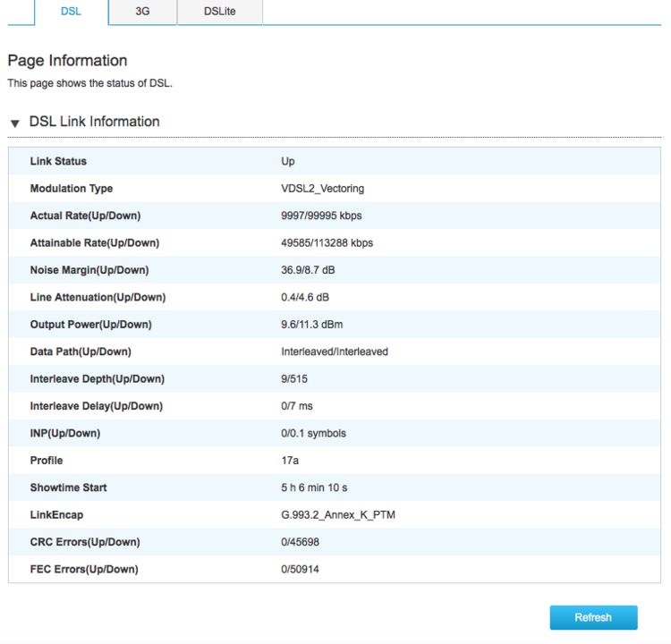Click the value 5 h 6 min 10 s

pyautogui.click(x=314, y=487)
